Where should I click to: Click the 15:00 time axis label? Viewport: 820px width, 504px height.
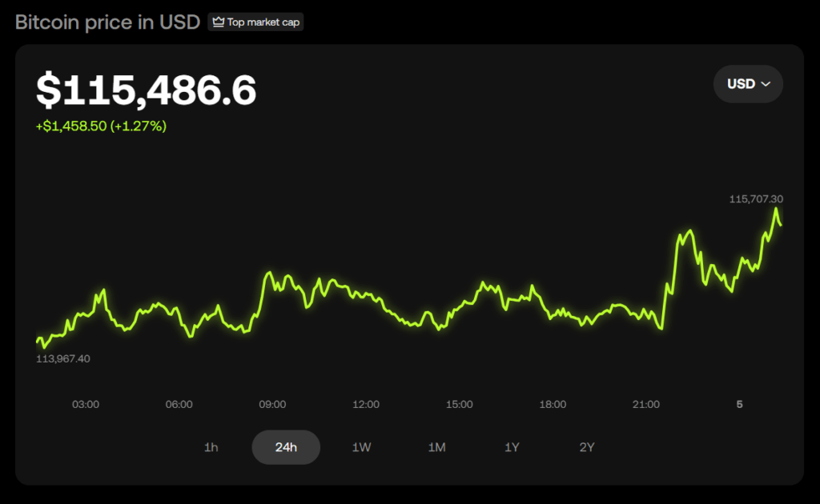tap(459, 404)
